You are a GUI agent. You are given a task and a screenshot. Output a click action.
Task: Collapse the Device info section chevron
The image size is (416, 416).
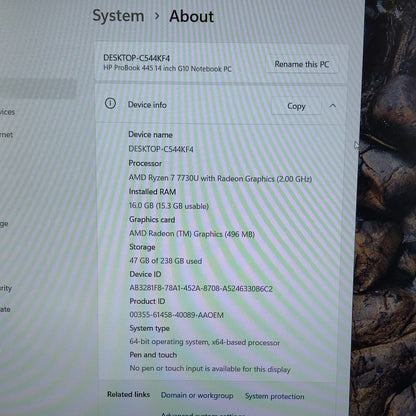pos(333,106)
